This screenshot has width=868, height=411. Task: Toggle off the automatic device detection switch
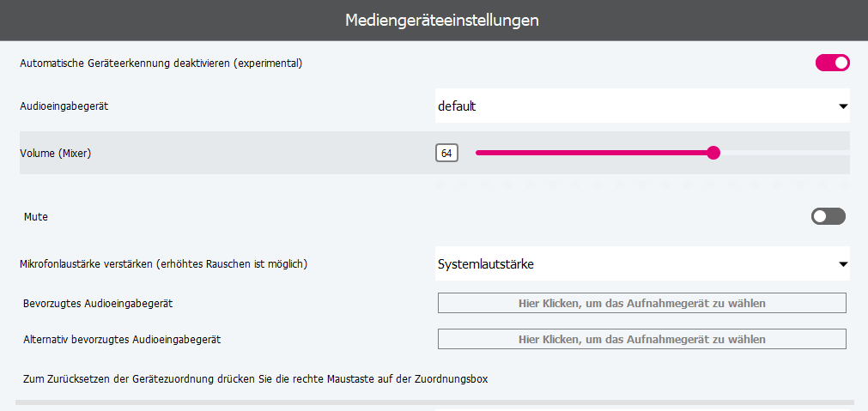(x=832, y=63)
